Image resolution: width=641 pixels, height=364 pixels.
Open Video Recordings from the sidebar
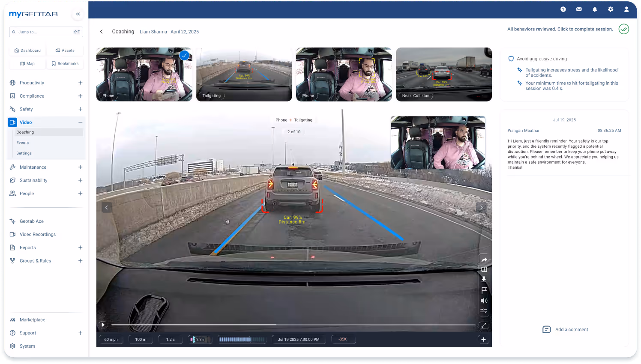pyautogui.click(x=38, y=234)
